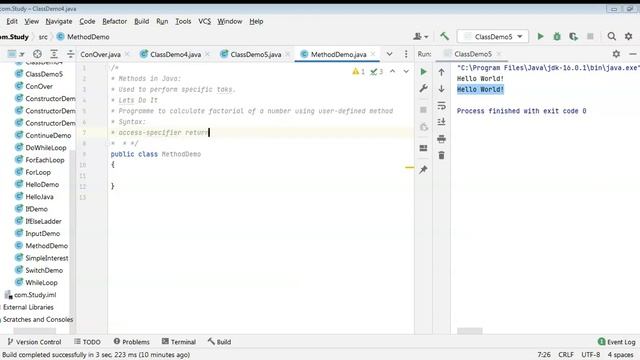
Task: Open Version Control tool window
Action: (x=34, y=342)
